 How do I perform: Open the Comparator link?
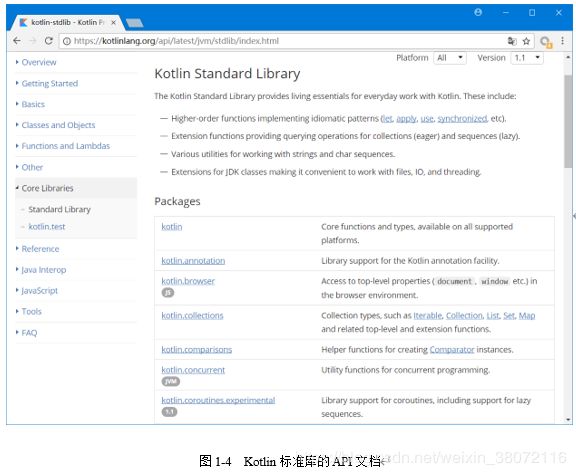pyautogui.click(x=452, y=350)
